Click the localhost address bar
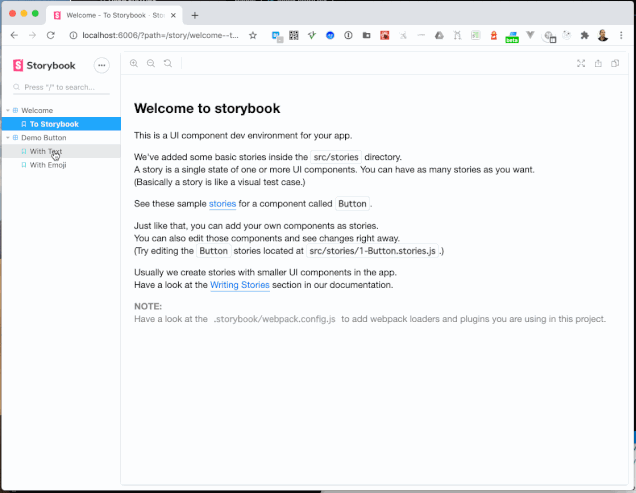Image resolution: width=636 pixels, height=493 pixels. [160, 35]
